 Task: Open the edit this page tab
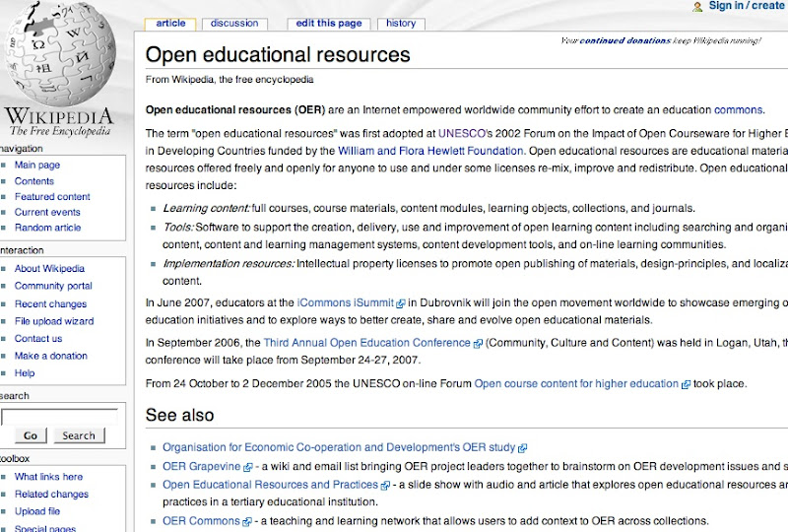coord(329,24)
